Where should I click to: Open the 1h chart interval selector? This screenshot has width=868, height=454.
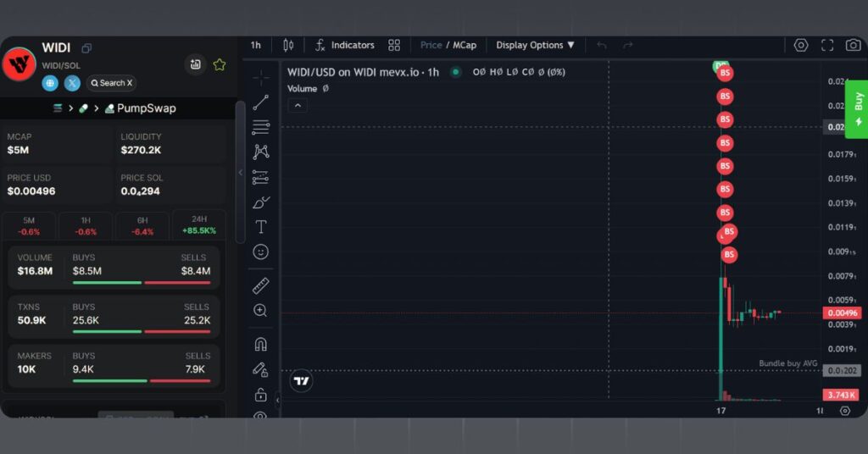click(256, 46)
